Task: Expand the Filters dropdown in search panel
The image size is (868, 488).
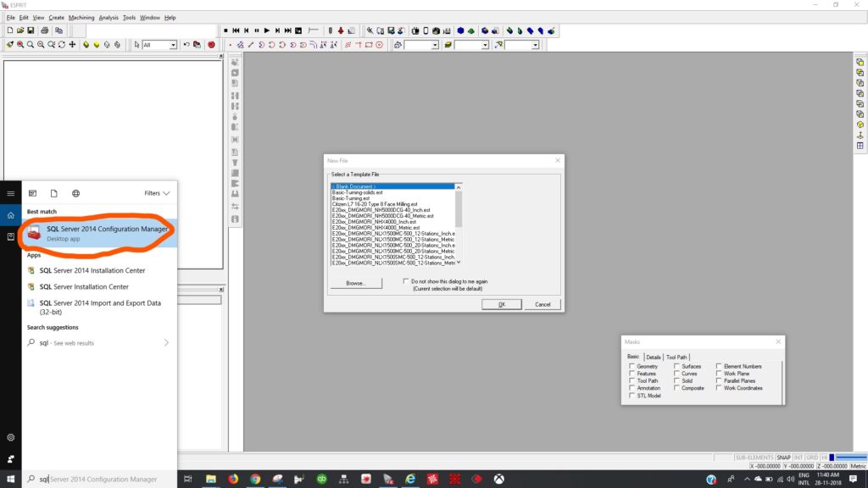Action: click(x=157, y=193)
